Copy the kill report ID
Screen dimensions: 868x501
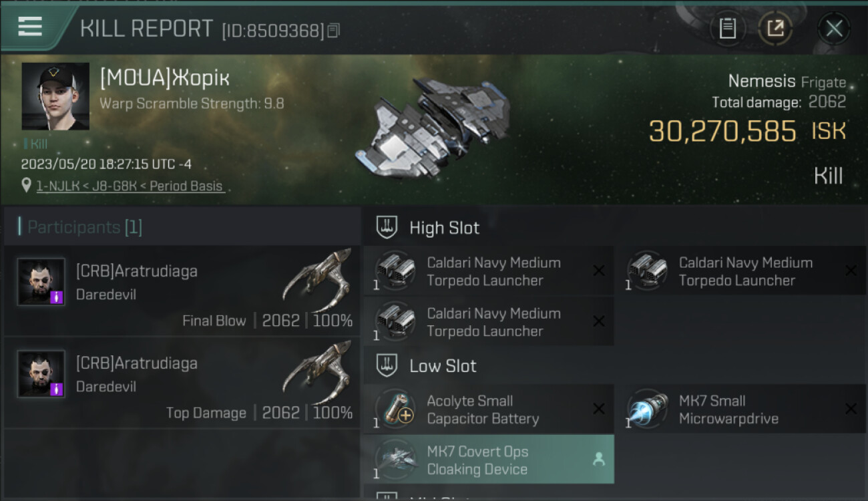[x=334, y=31]
